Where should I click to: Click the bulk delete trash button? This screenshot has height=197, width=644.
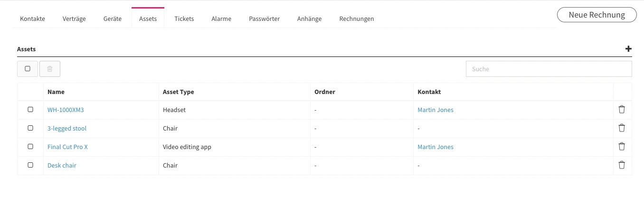click(50, 69)
